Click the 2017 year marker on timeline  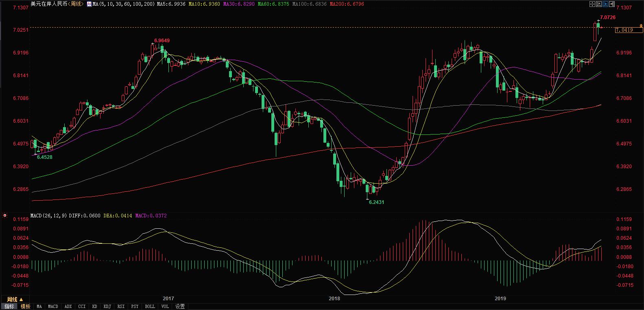pos(168,299)
